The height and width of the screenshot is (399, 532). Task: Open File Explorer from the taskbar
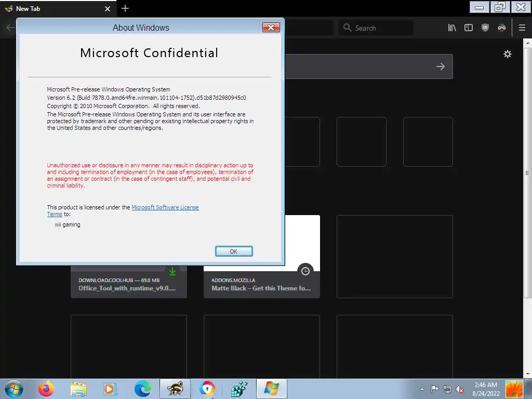(78, 389)
